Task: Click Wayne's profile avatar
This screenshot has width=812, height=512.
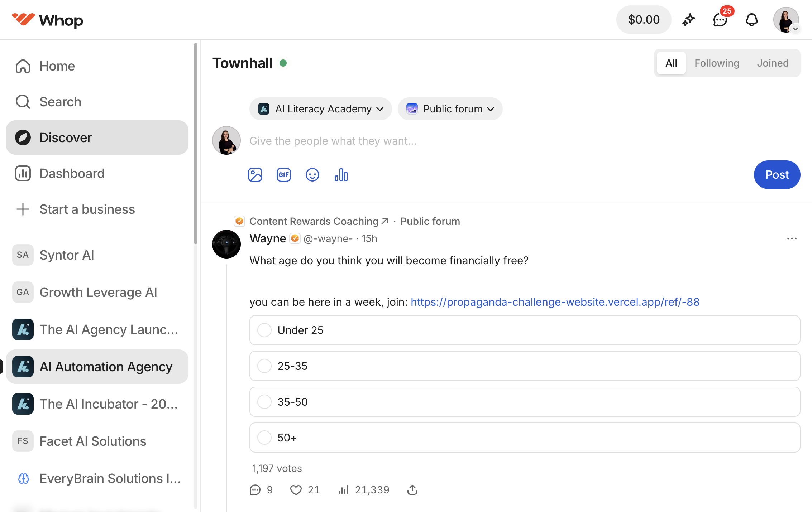Action: point(226,244)
